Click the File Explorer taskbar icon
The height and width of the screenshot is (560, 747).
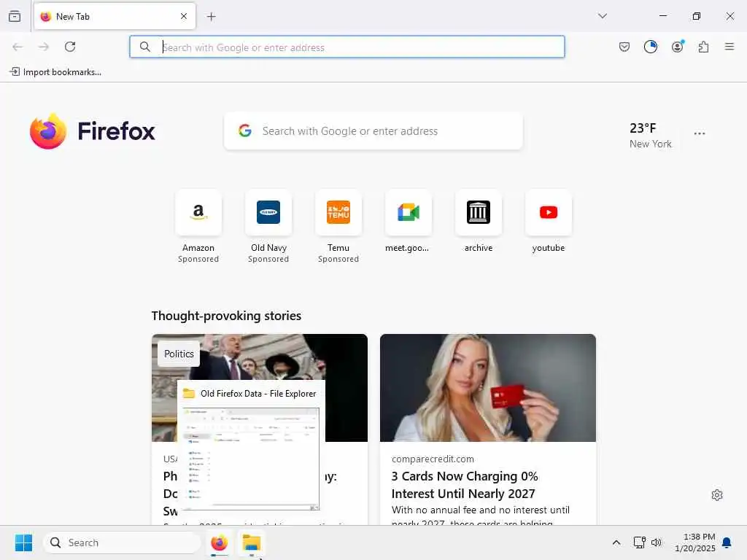click(251, 542)
